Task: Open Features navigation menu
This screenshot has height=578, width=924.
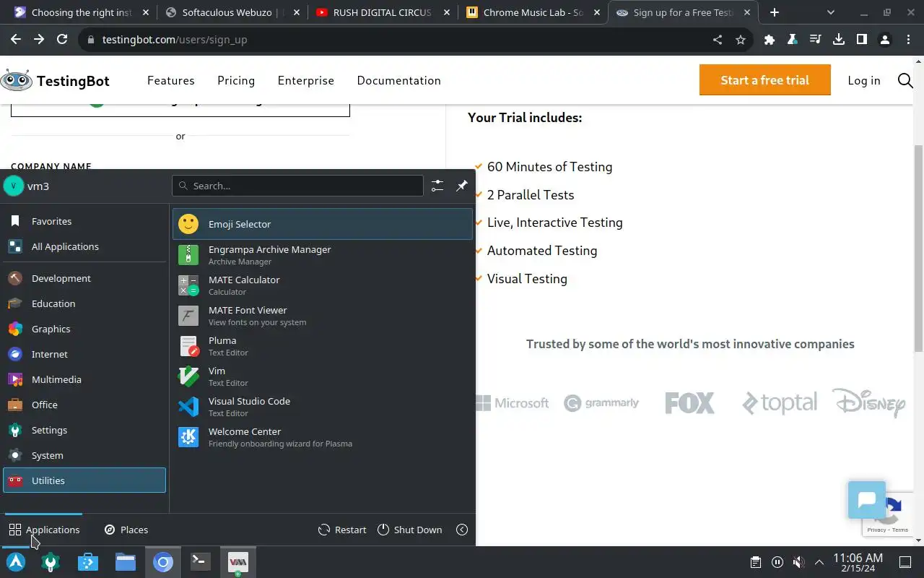Action: 171,80
